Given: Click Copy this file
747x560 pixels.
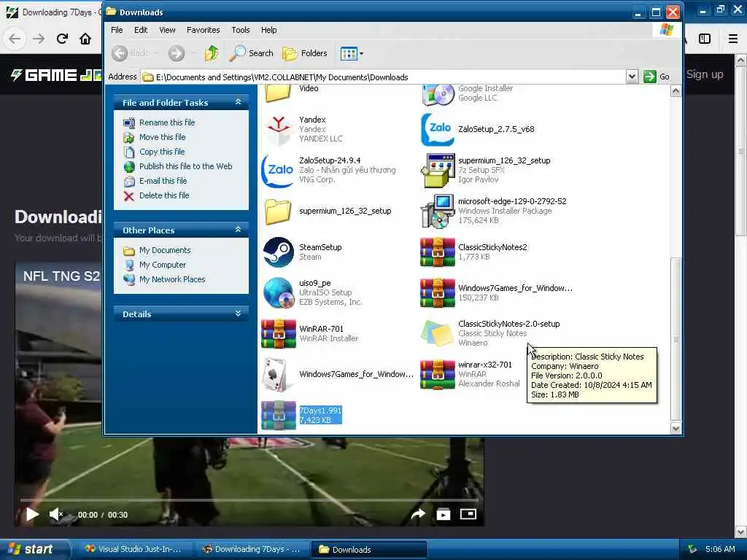Looking at the screenshot, I should pos(162,152).
